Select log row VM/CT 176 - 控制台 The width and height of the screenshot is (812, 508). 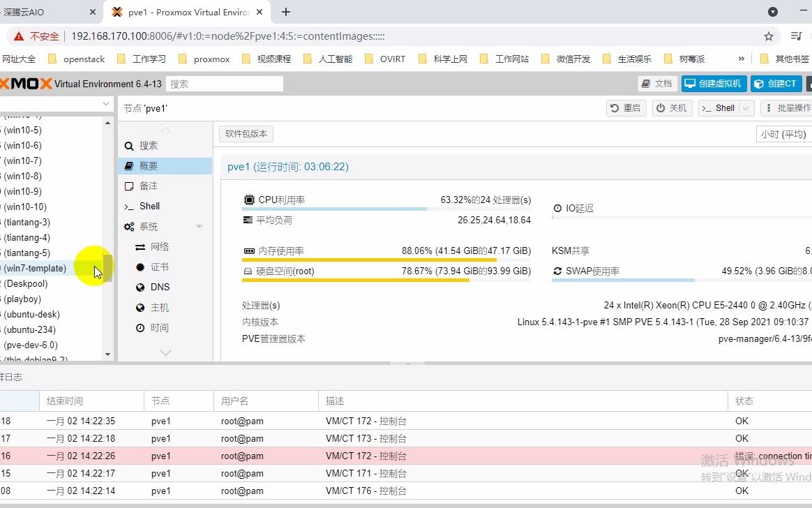[x=406, y=491]
